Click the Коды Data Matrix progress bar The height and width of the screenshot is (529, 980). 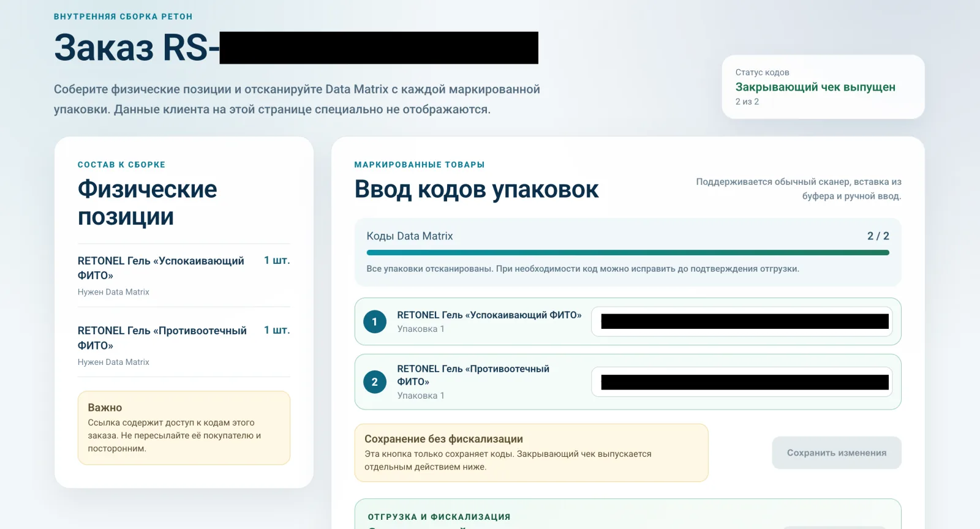[628, 252]
